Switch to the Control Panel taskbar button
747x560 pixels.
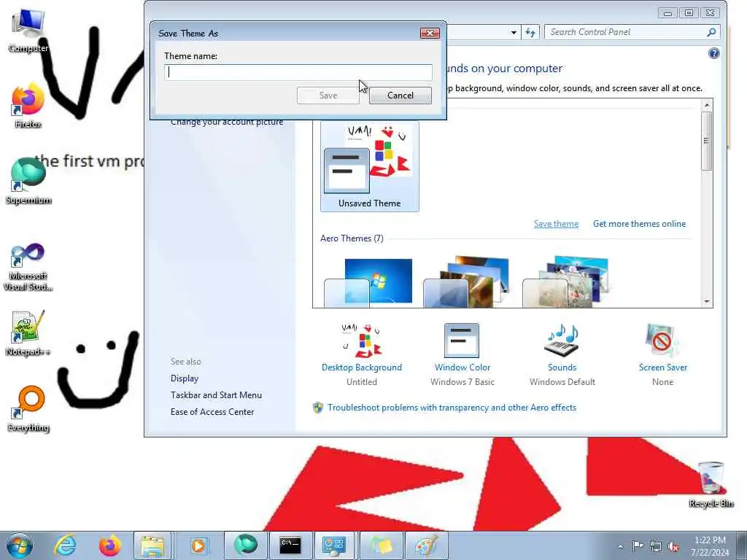tap(333, 545)
